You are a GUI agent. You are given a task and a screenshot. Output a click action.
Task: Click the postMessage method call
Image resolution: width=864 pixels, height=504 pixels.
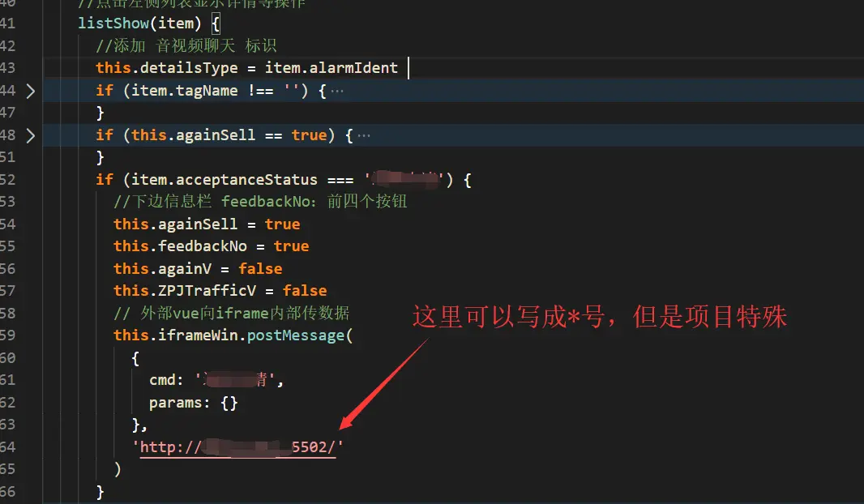pyautogui.click(x=295, y=335)
